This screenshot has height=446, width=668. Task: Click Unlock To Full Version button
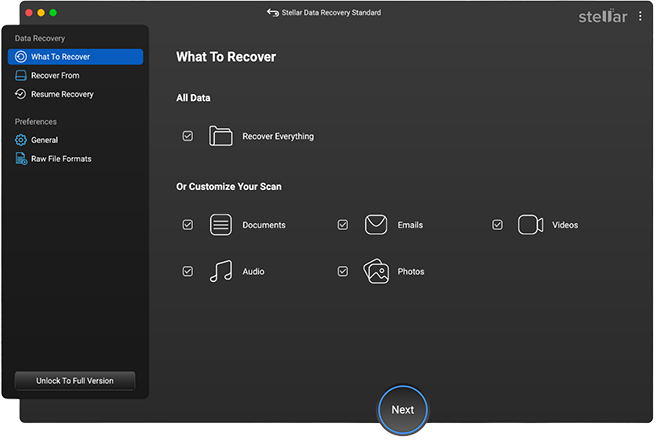pos(75,381)
